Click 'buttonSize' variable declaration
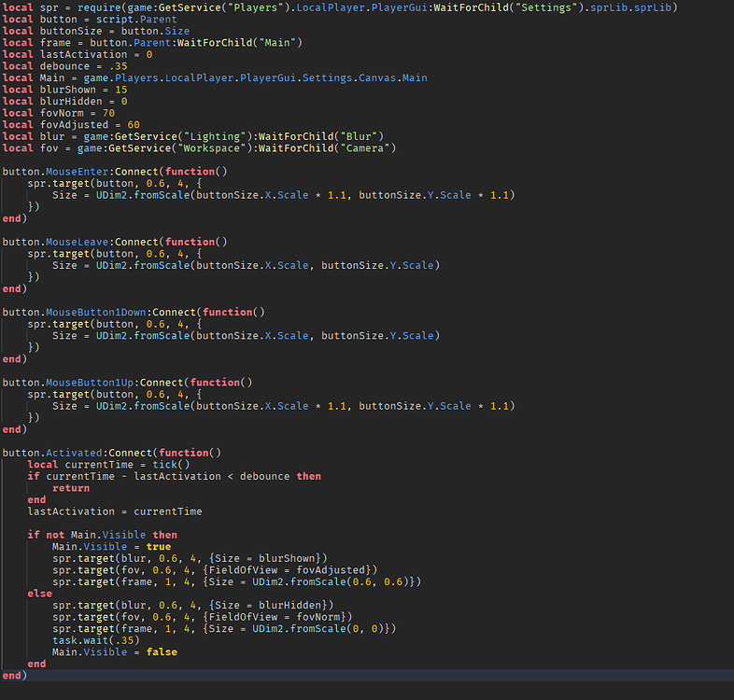Screen dimensions: 734x700 [71, 31]
